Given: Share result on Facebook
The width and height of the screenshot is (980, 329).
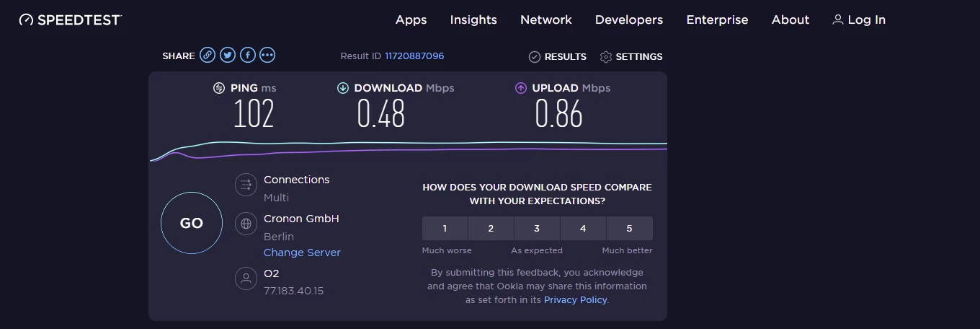Looking at the screenshot, I should click(x=248, y=55).
